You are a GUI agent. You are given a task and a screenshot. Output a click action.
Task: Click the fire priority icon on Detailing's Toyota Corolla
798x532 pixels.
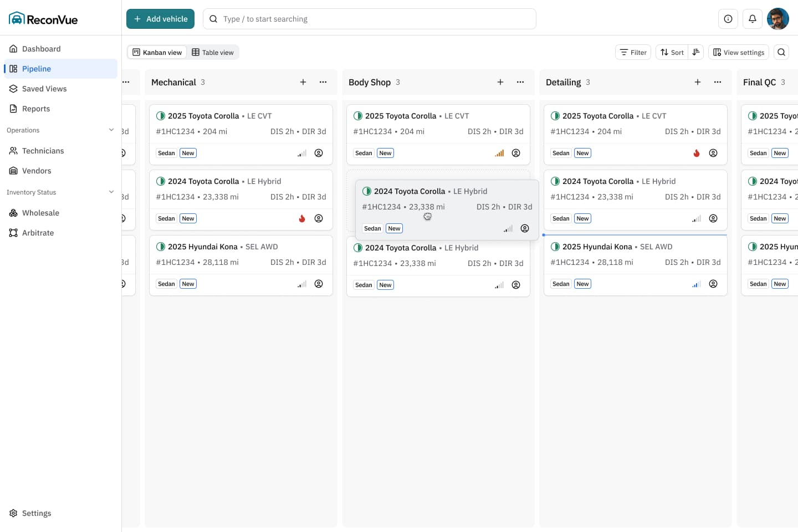click(697, 153)
